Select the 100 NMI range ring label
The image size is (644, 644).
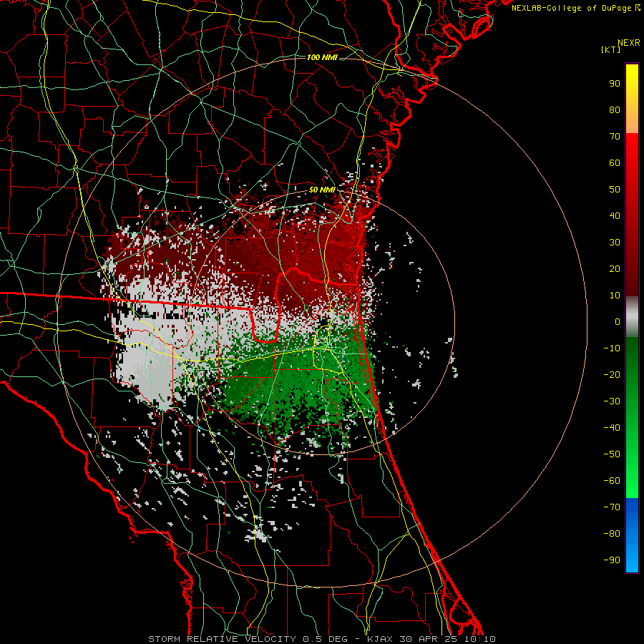coord(322,57)
